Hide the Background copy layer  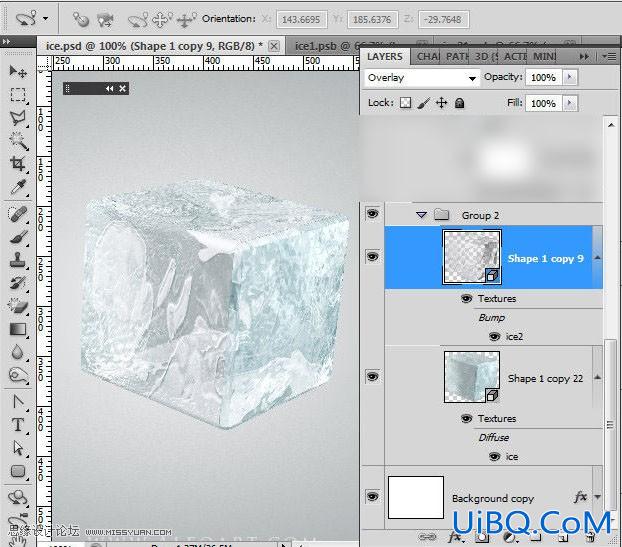pyautogui.click(x=372, y=496)
